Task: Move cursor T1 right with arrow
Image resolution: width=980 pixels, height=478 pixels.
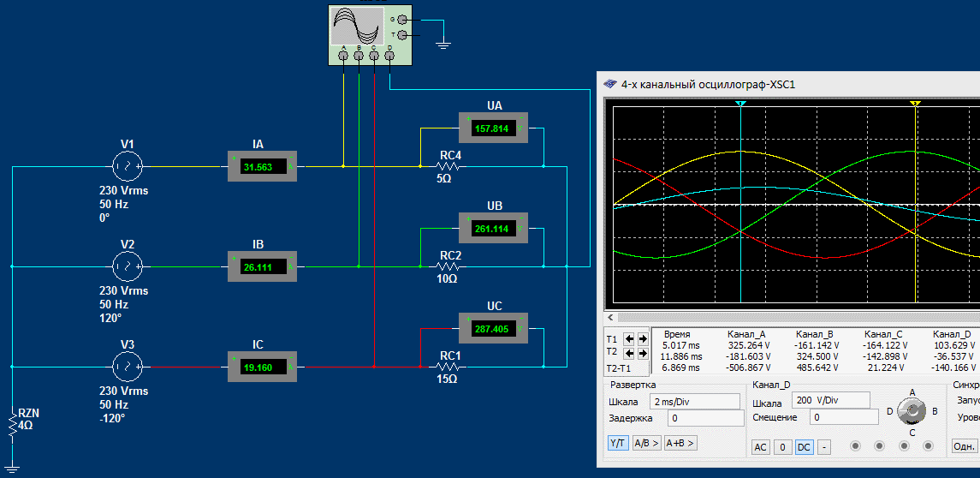Action: click(x=641, y=338)
